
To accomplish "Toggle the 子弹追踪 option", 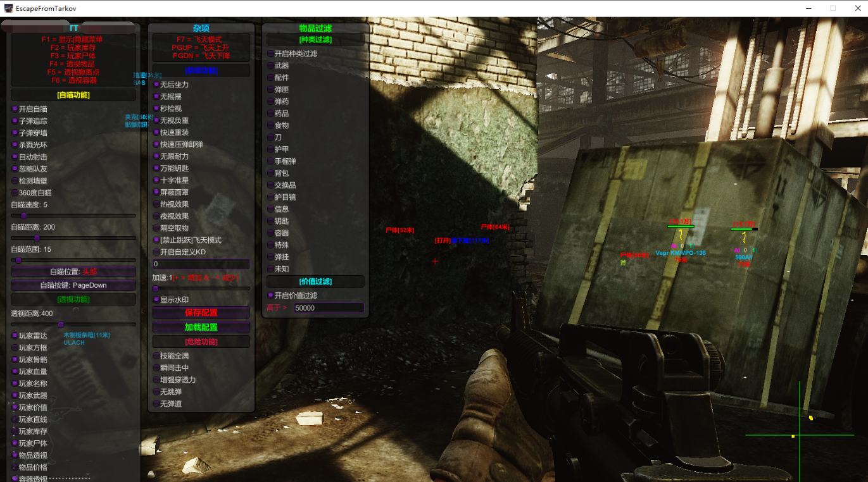I will 15,121.
